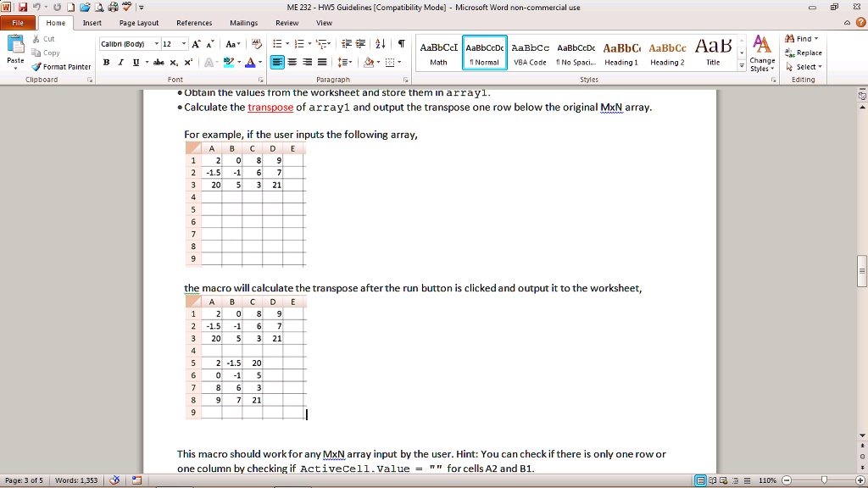Click the Quick Print icon
This screenshot has width=868, height=488.
click(x=113, y=7)
